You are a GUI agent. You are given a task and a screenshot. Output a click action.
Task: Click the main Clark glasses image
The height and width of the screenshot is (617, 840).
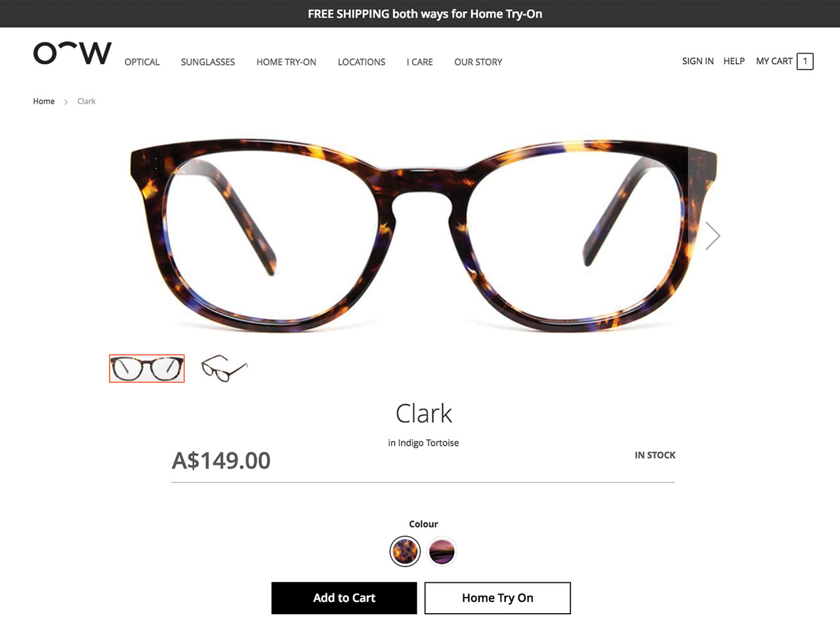(424, 236)
